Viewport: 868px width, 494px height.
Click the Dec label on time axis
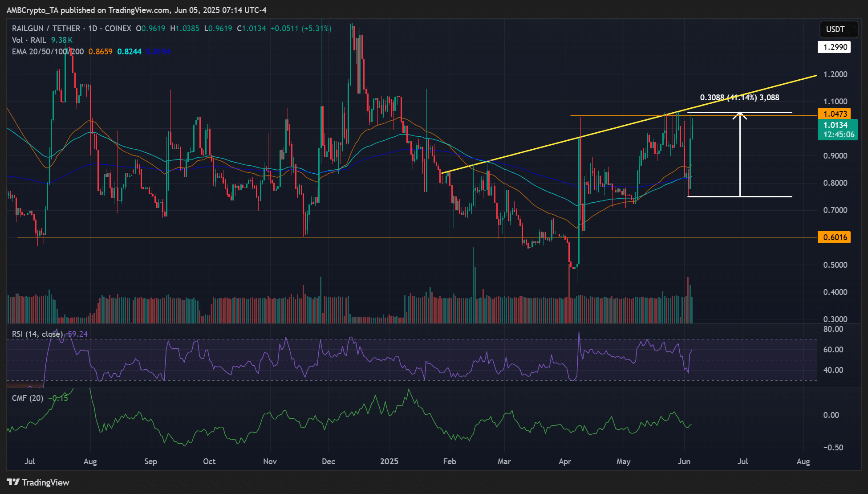click(329, 461)
